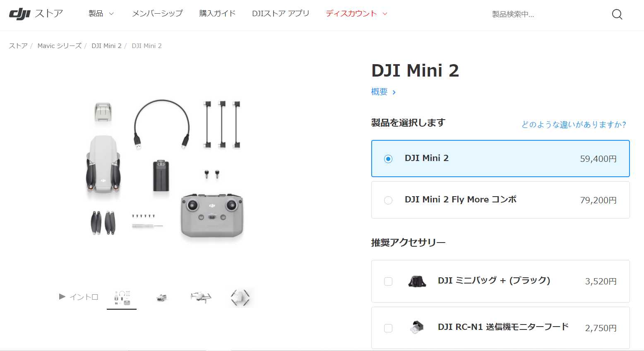This screenshot has height=351, width=644.
Task: Check the RC-N1 送信機モニターフード checkbox
Action: coord(388,328)
